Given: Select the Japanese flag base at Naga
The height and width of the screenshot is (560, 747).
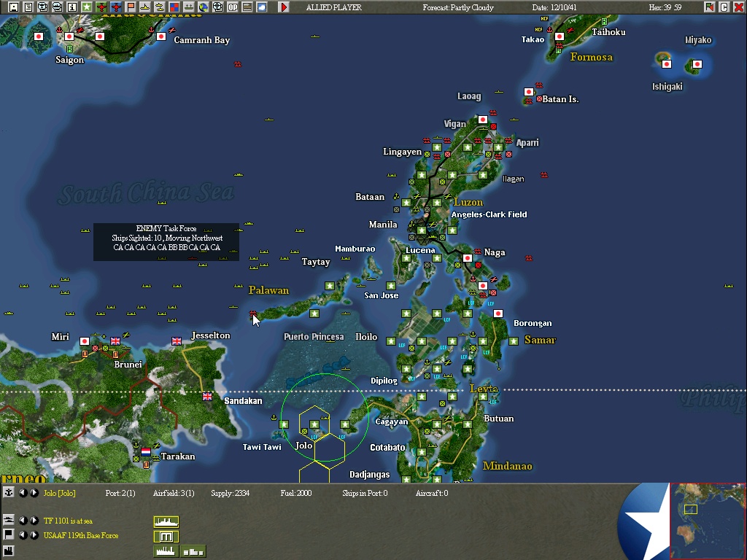Looking at the screenshot, I should click(x=468, y=258).
